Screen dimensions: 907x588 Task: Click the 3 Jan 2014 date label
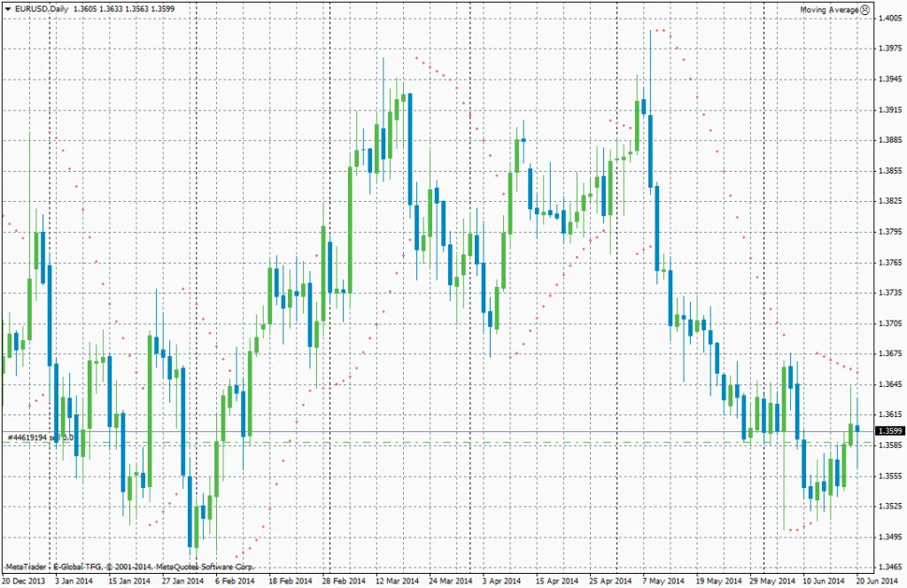pyautogui.click(x=74, y=581)
